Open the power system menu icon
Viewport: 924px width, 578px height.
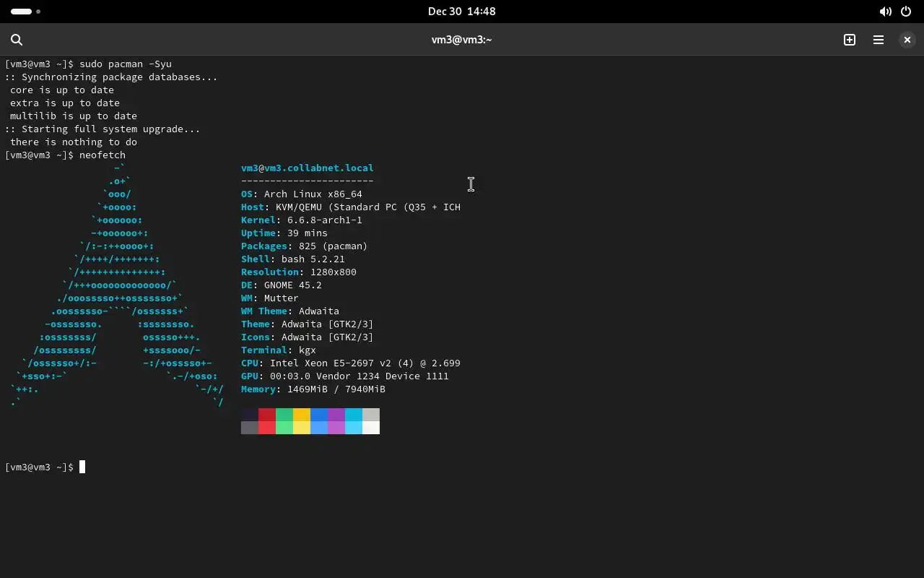[x=906, y=12]
